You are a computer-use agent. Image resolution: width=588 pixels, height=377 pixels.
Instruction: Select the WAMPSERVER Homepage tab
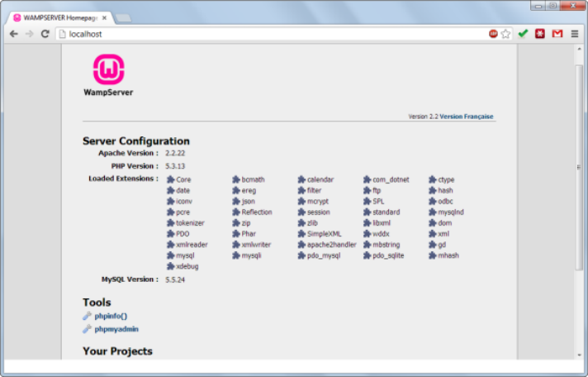pos(60,17)
